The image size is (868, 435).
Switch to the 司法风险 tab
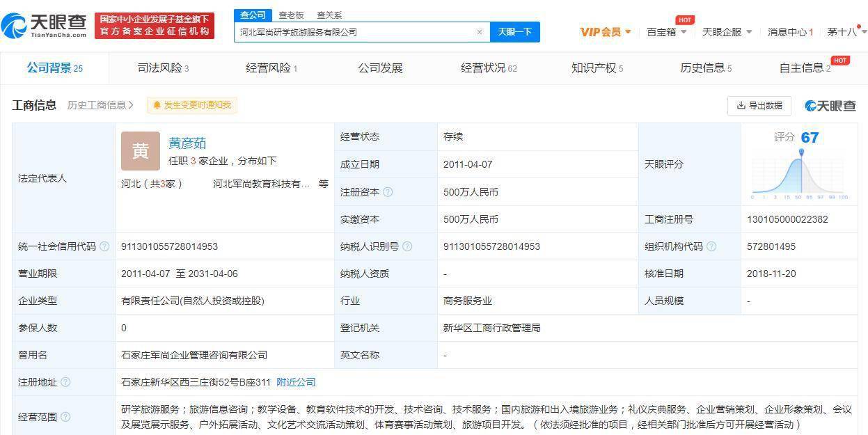click(x=163, y=68)
